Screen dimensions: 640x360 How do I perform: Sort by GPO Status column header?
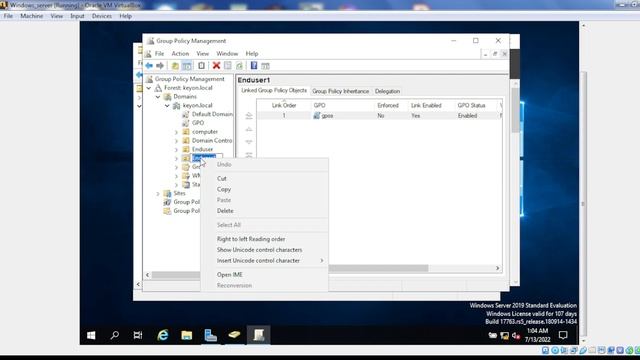point(471,105)
